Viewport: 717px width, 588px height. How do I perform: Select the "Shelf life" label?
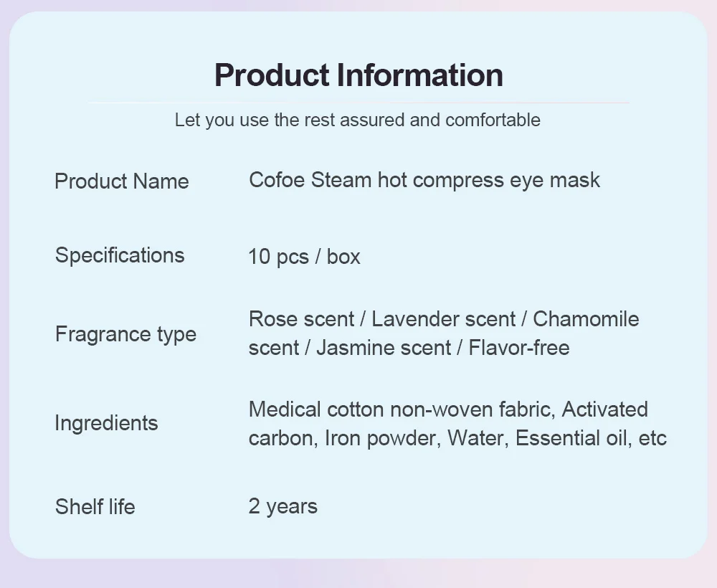coord(95,507)
